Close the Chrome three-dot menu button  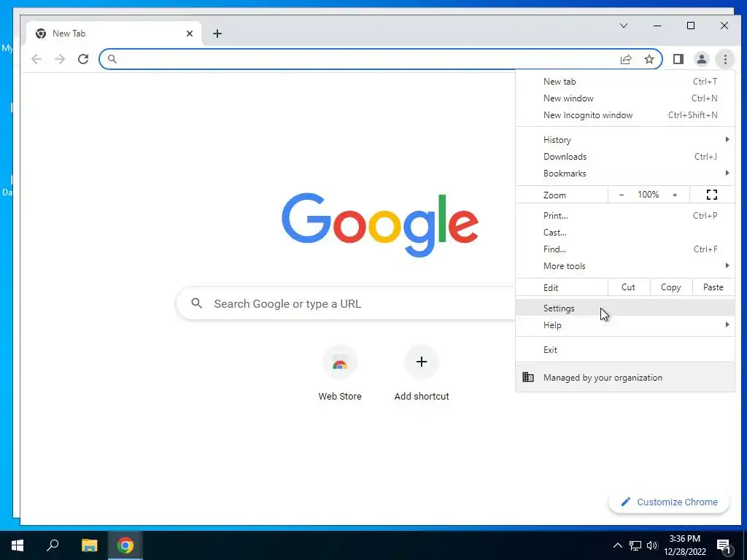[x=725, y=59]
